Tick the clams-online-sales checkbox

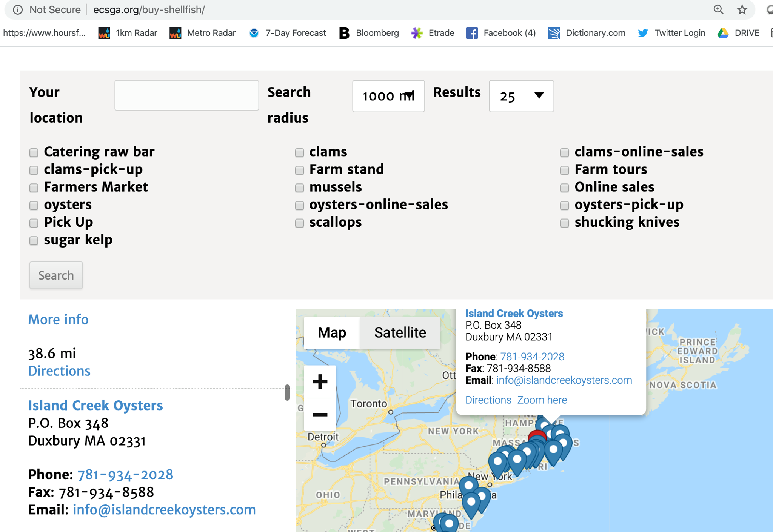click(564, 152)
